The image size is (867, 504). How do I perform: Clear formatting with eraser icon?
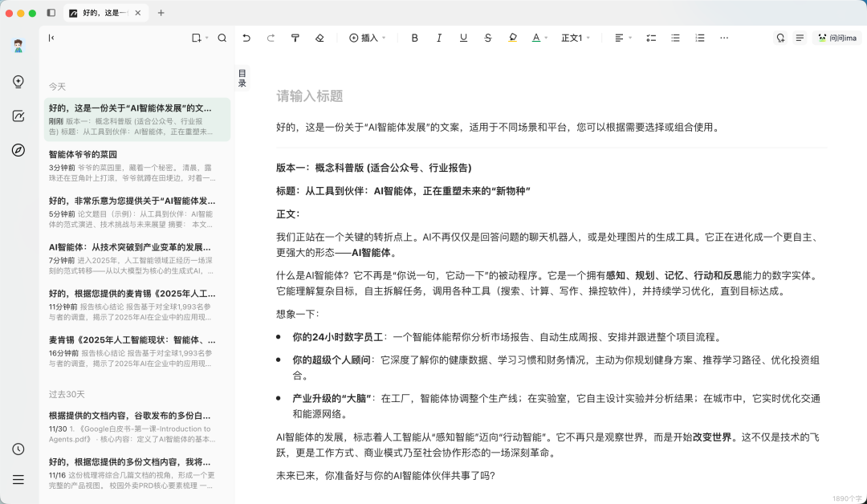pos(320,37)
